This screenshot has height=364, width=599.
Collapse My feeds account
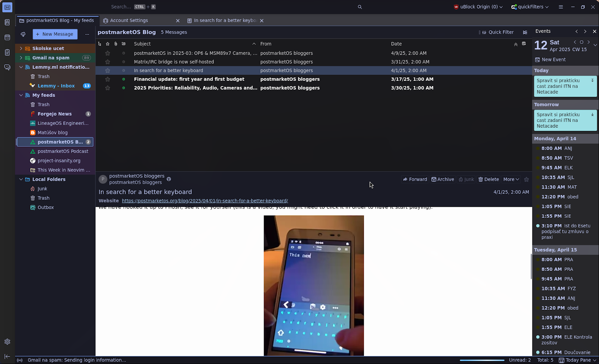[x=21, y=95]
